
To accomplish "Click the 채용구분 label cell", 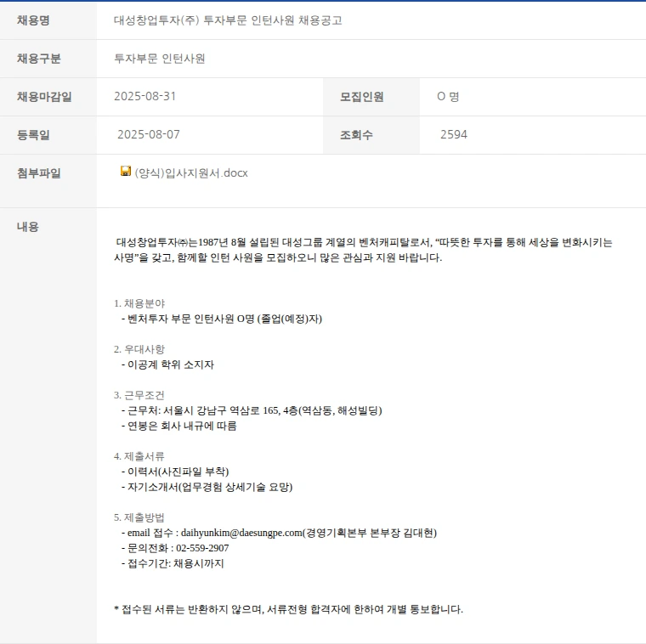I will pos(48,59).
